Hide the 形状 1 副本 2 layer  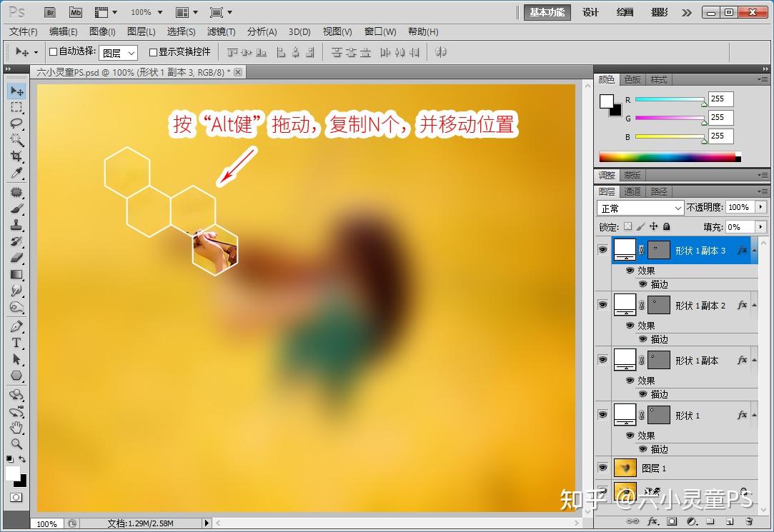(x=602, y=305)
